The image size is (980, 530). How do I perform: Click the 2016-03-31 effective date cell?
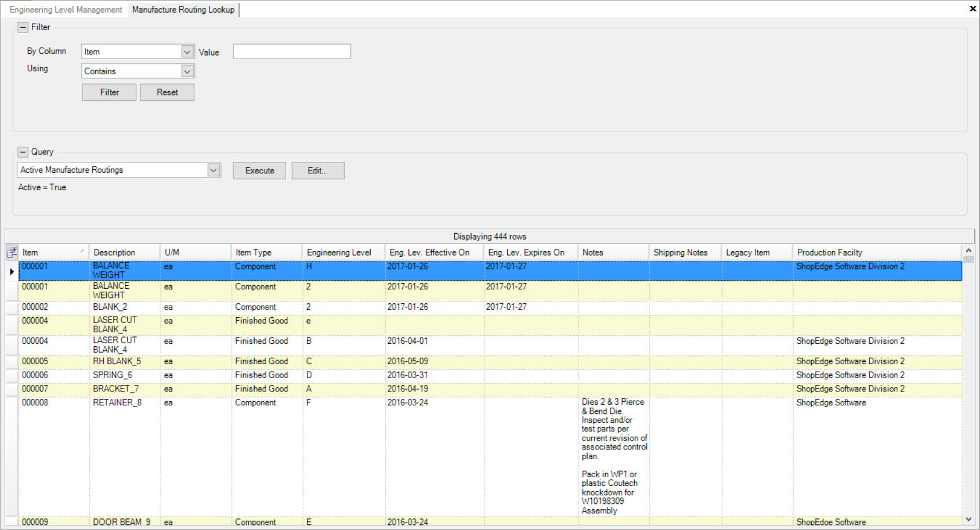pyautogui.click(x=435, y=376)
